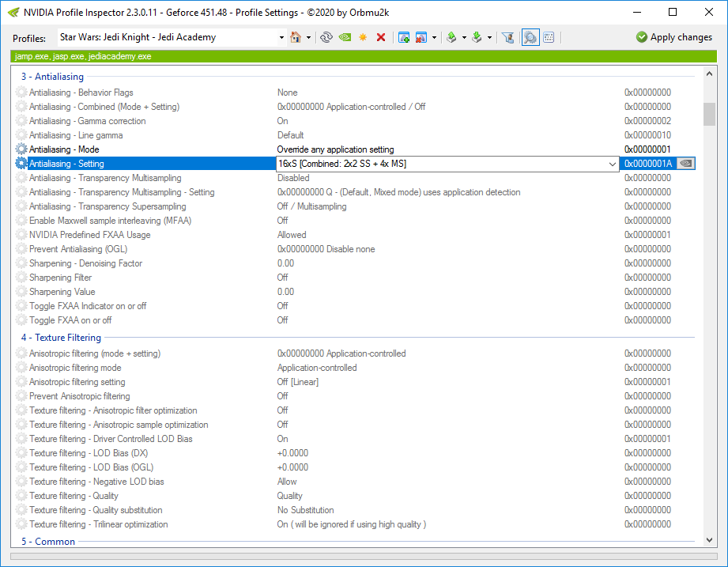This screenshot has width=728, height=567.
Task: Click gear icon beside Sharpening Filter
Action: coord(21,278)
